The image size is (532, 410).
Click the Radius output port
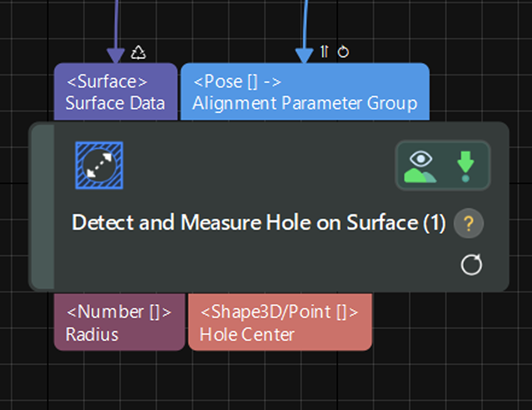click(119, 322)
